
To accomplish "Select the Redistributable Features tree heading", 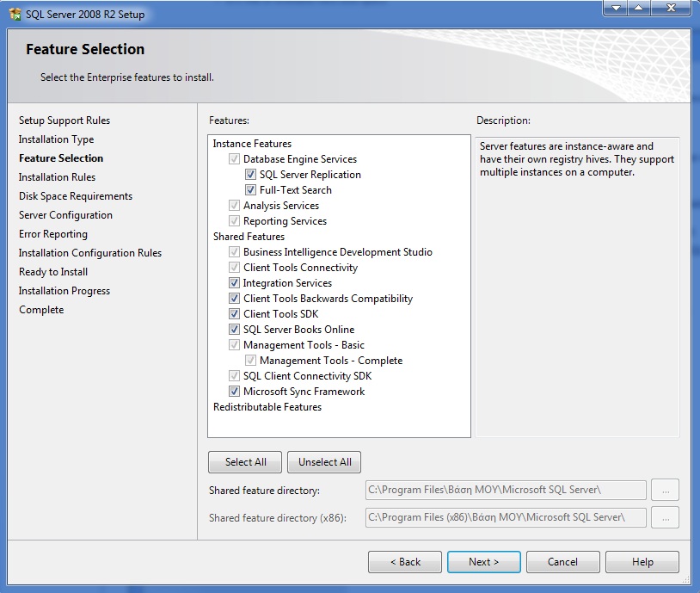I will [x=267, y=407].
